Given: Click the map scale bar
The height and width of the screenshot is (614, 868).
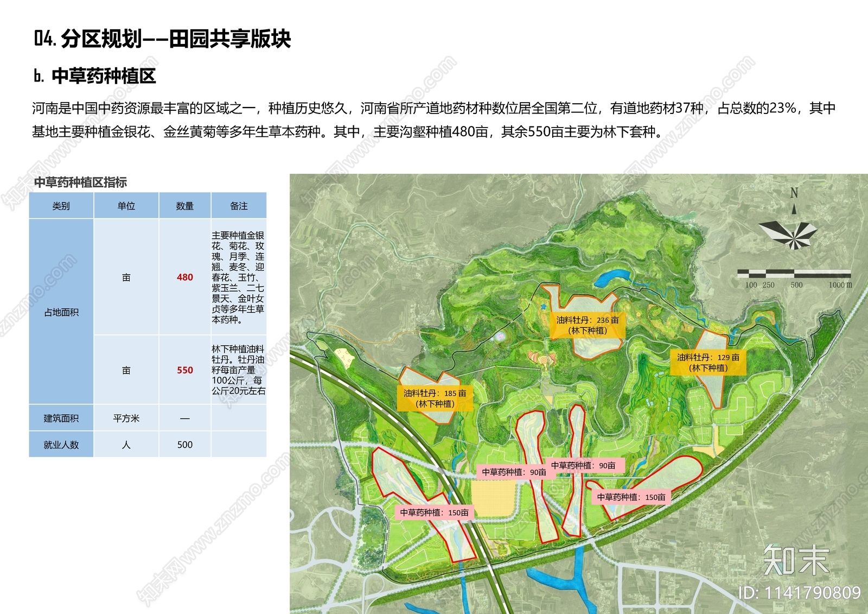Looking at the screenshot, I should pyautogui.click(x=794, y=274).
